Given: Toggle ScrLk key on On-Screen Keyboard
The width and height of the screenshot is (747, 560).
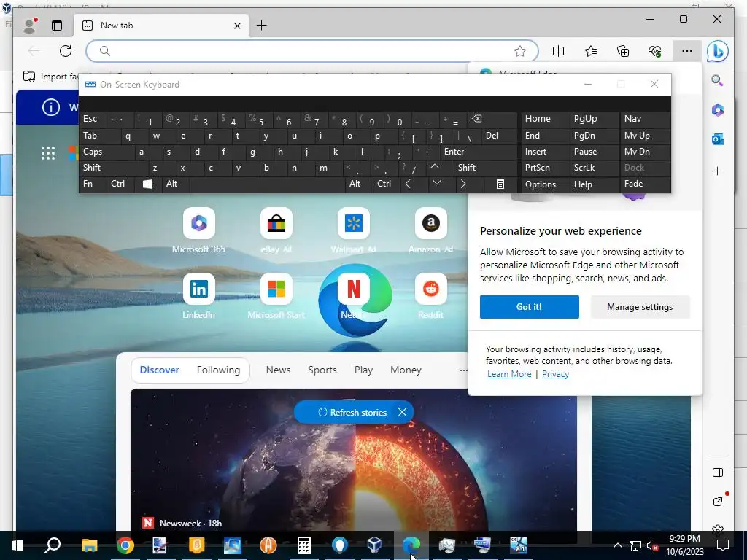Looking at the screenshot, I should 594,168.
